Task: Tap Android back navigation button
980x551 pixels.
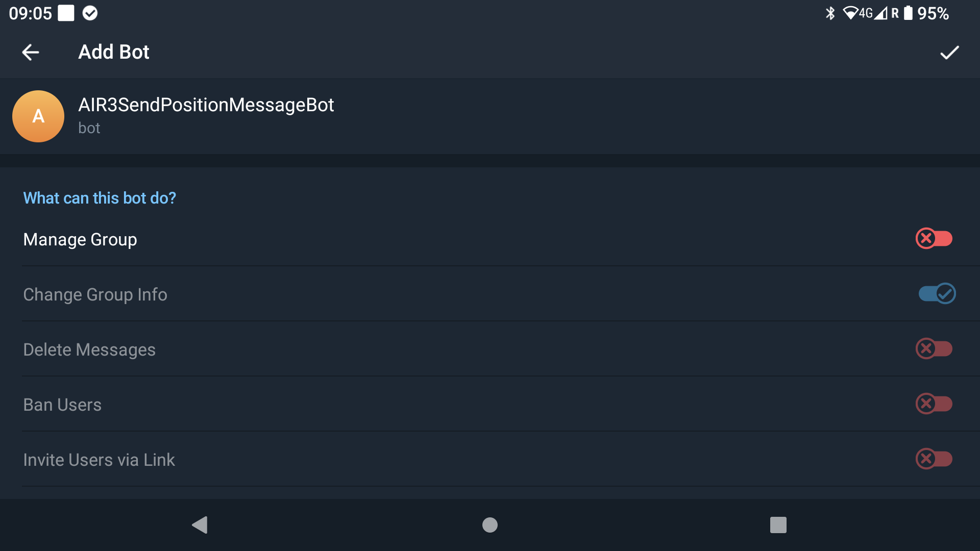Action: (200, 525)
